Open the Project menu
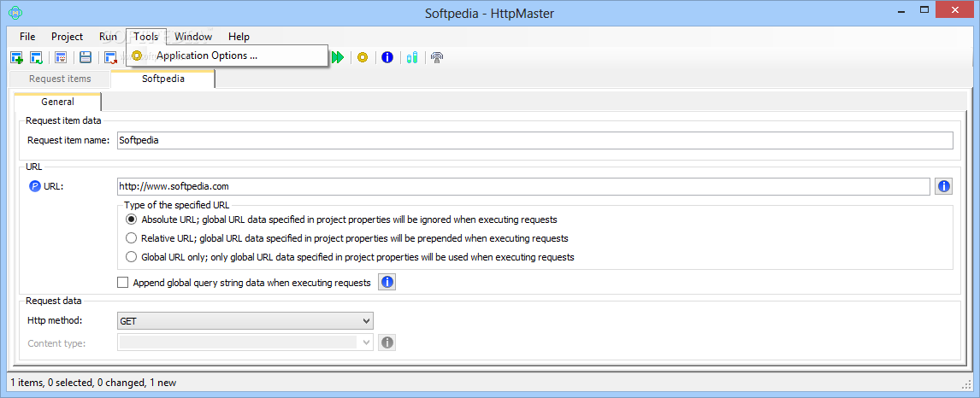 (67, 36)
